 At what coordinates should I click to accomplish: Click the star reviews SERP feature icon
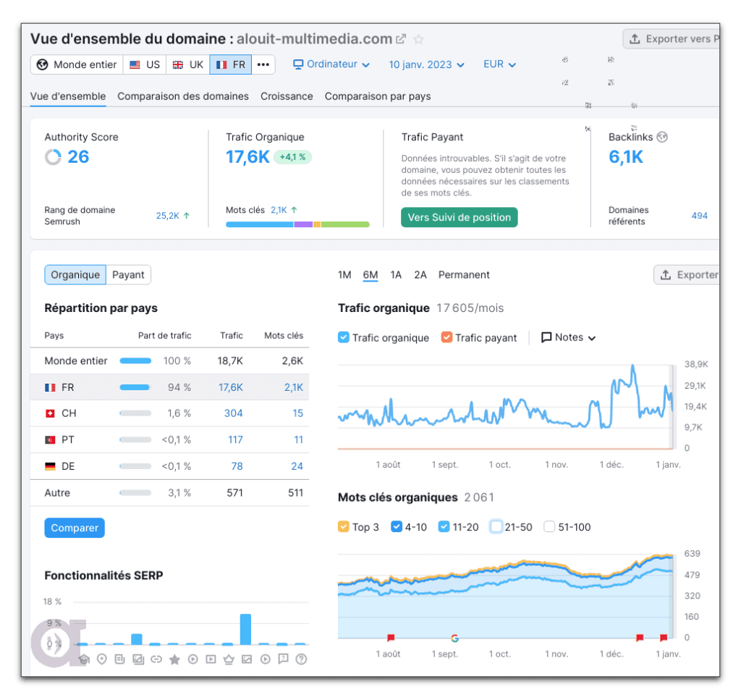click(174, 659)
